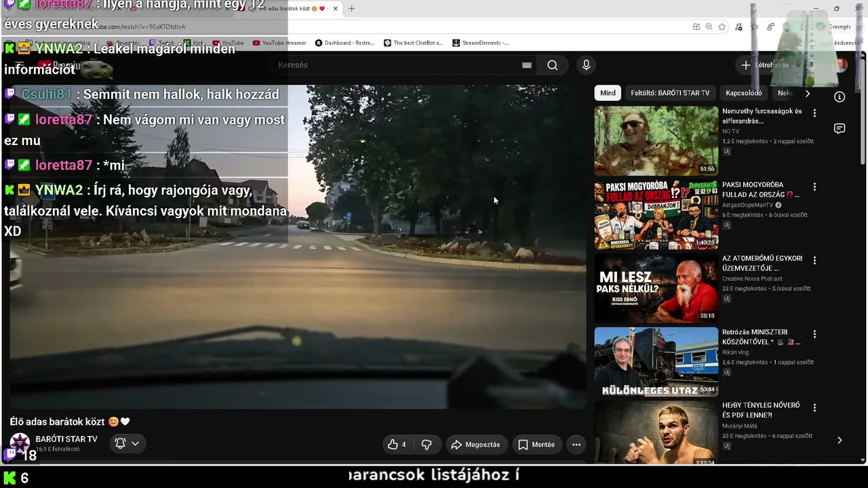The height and width of the screenshot is (488, 868).
Task: Start voice search with the microphone icon
Action: click(587, 65)
